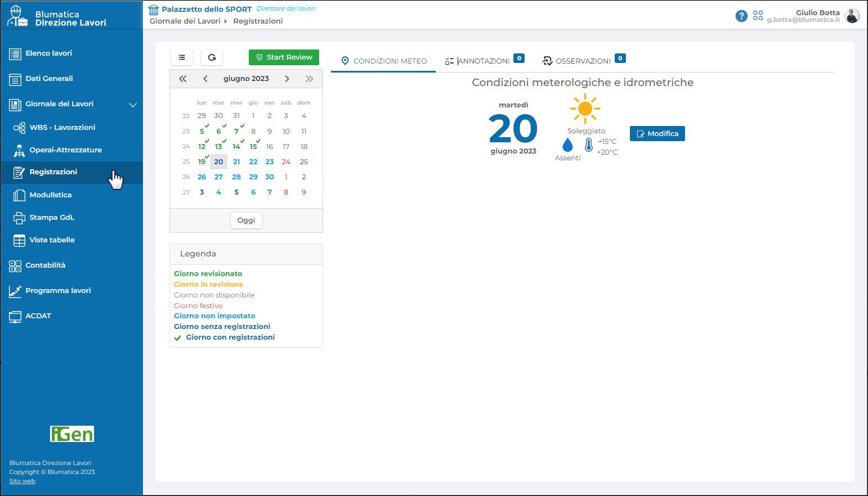
Task: Open the Sito web link
Action: [x=22, y=481]
